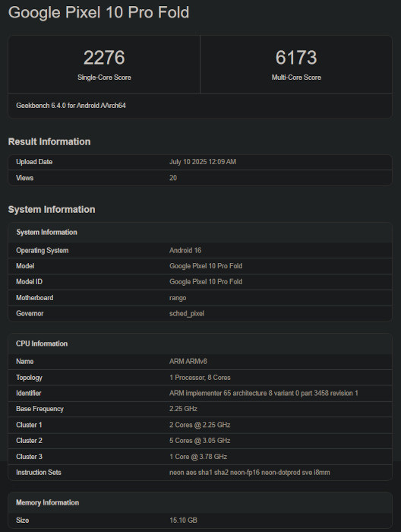Click the Model value Google Pixel 10 Pro Fold
The height and width of the screenshot is (532, 401).
point(206,266)
